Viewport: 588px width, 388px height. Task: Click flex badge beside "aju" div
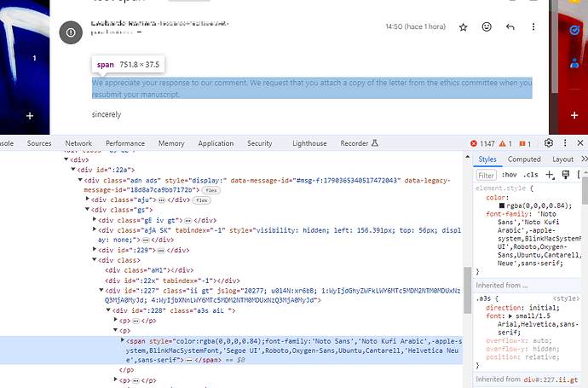tap(202, 200)
